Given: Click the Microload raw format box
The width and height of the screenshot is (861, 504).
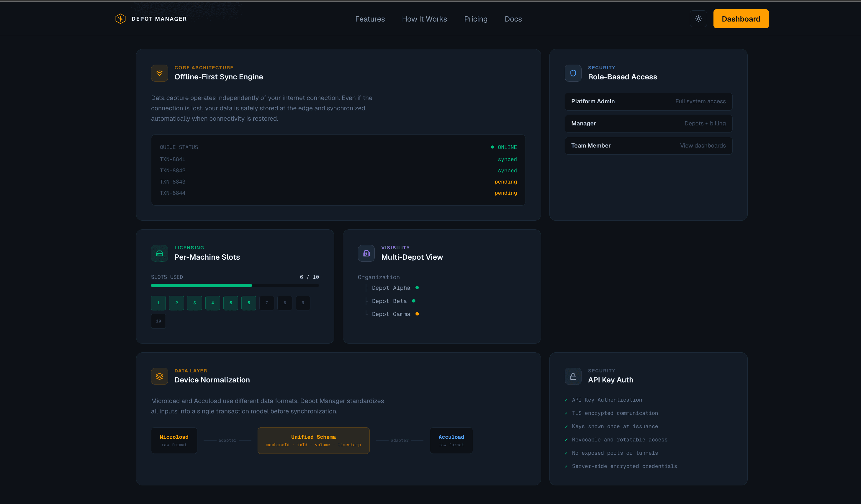Looking at the screenshot, I should point(174,441).
